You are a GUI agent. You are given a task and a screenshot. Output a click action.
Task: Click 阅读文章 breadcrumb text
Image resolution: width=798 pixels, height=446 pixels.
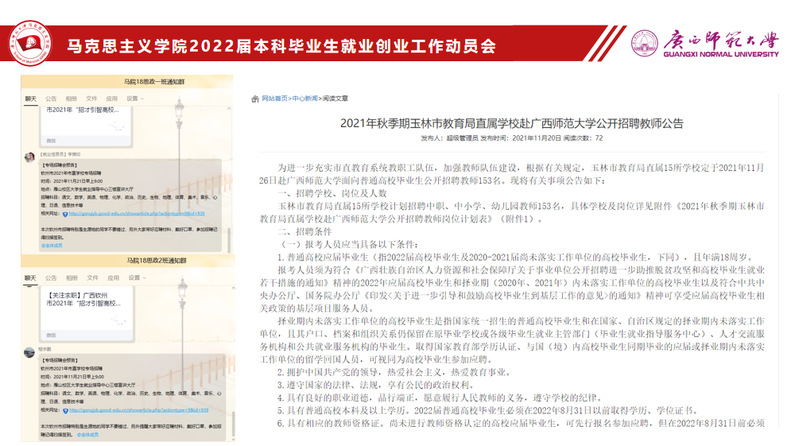coord(335,98)
